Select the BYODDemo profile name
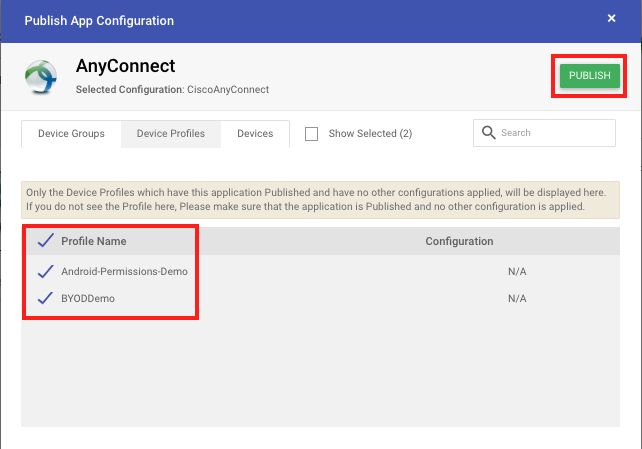Image resolution: width=642 pixels, height=449 pixels. pos(88,298)
